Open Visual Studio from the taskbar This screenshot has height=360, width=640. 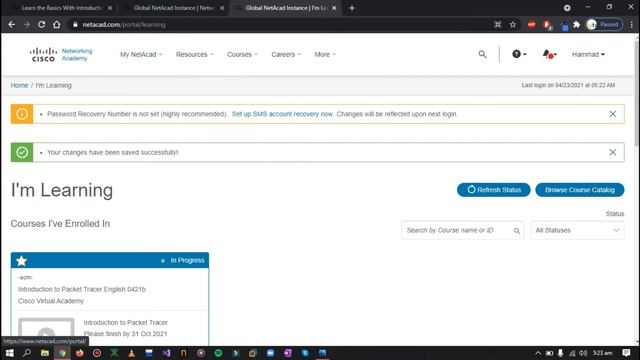coord(166,353)
